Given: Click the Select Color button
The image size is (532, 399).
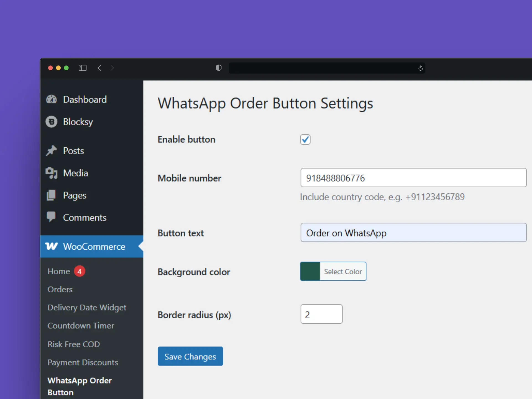Looking at the screenshot, I should 343,272.
